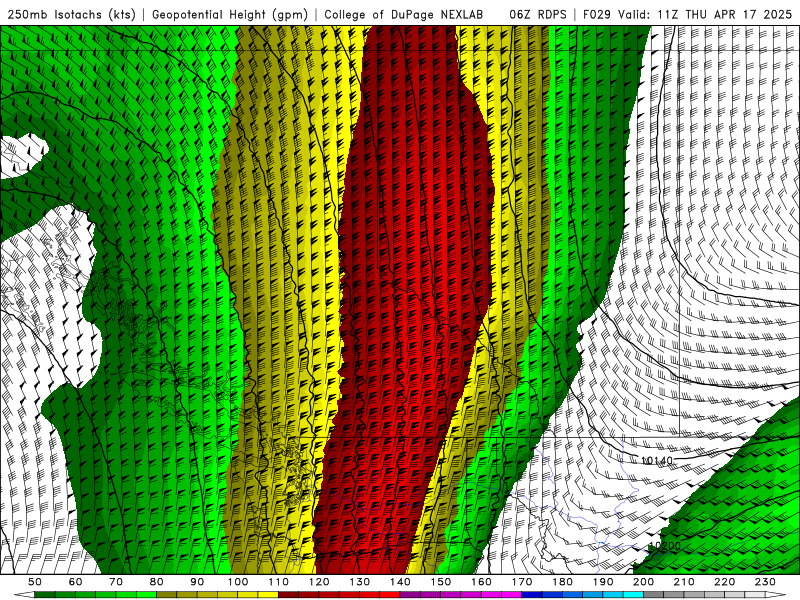This screenshot has width=800, height=600.
Task: Click the 130 knot legend label
Action: point(360,582)
